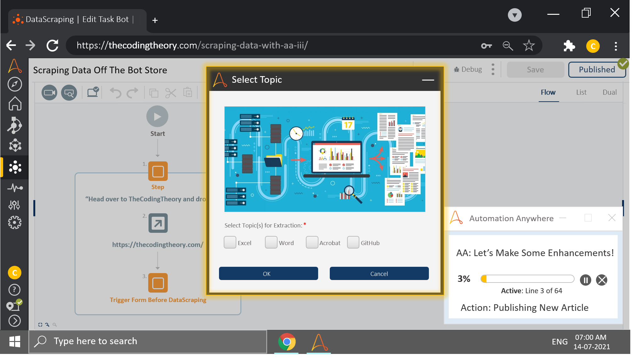
Task: Click the 3% bot progress bar
Action: tap(527, 279)
